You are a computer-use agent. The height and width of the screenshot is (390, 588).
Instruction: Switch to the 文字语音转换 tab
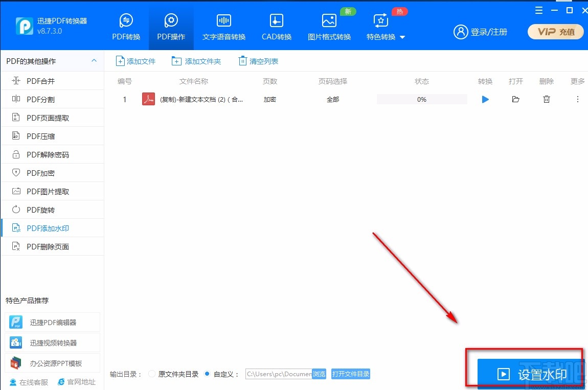click(223, 26)
